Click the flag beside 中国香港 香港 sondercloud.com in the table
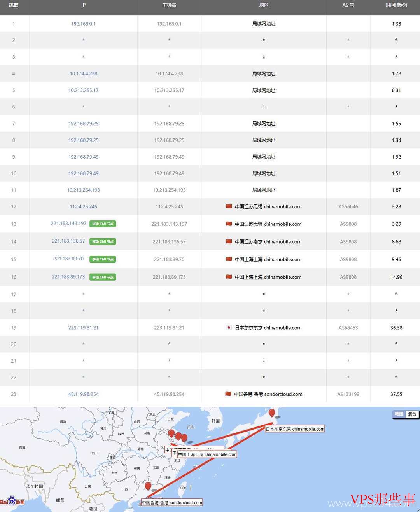420x512 pixels. [228, 394]
